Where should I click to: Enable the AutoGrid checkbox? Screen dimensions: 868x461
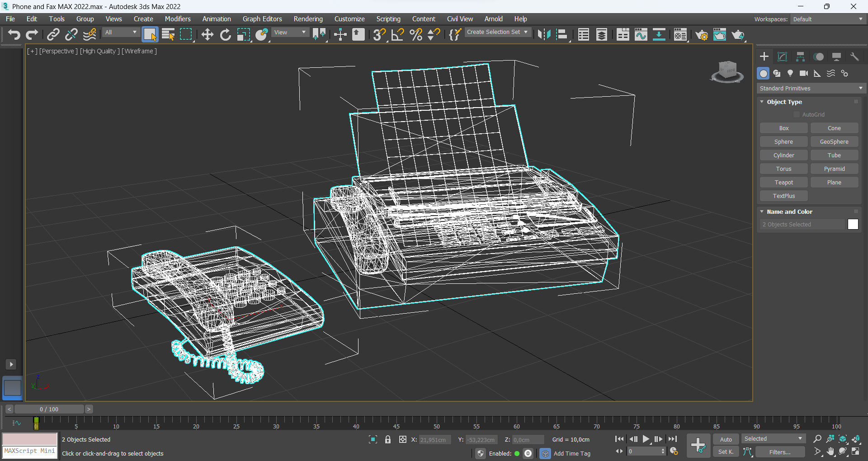[797, 114]
